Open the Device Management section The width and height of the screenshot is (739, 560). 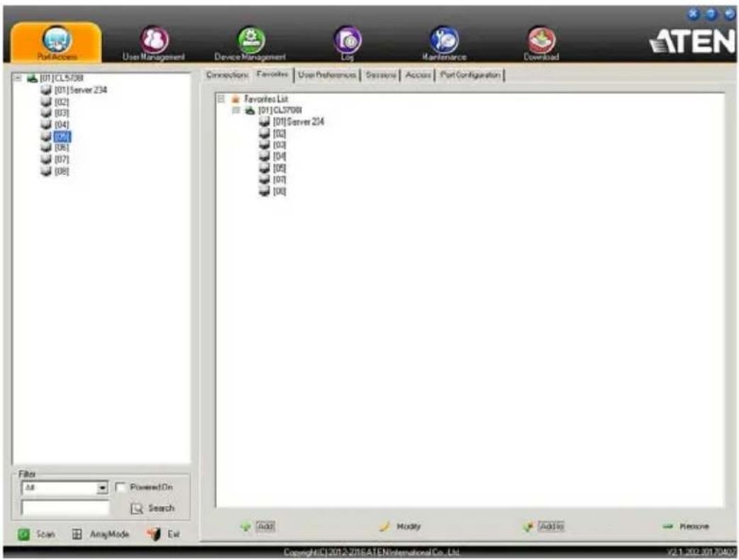pyautogui.click(x=250, y=43)
